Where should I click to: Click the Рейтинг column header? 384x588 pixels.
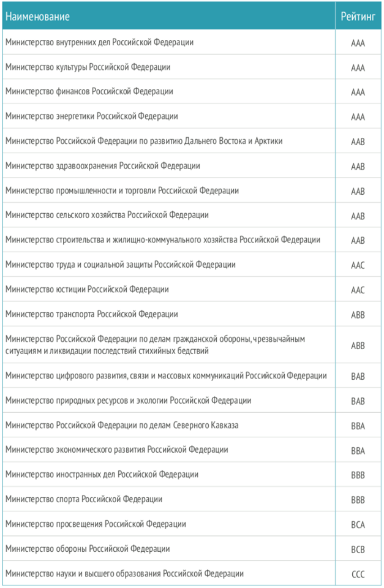(358, 16)
